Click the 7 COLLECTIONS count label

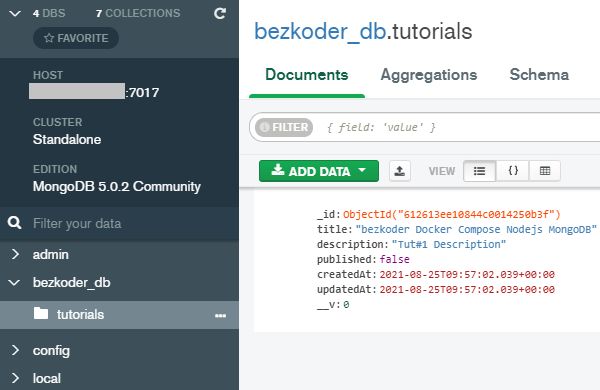pyautogui.click(x=138, y=13)
